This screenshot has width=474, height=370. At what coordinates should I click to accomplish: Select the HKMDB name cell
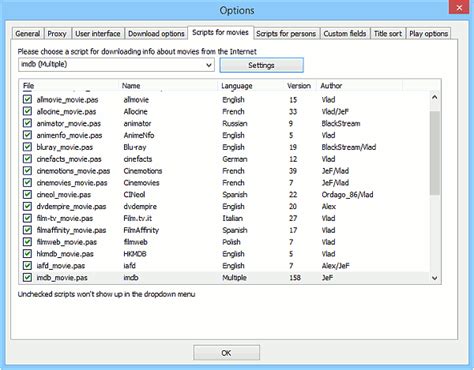coord(135,254)
